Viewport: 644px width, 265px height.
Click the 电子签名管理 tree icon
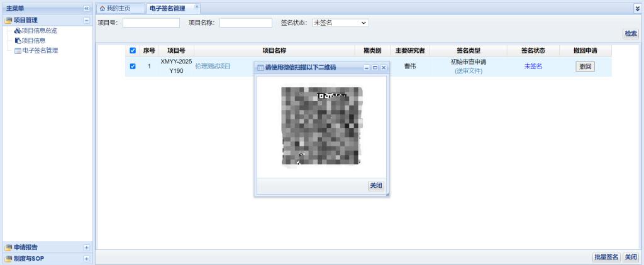[x=18, y=51]
